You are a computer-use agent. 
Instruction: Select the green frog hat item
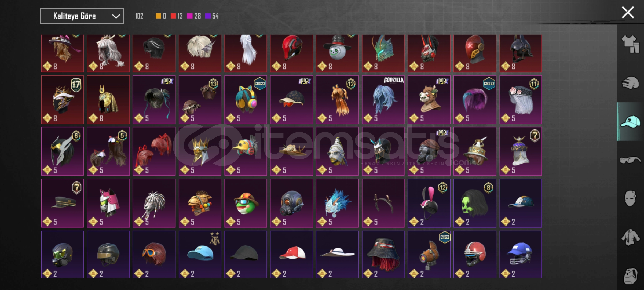pyautogui.click(x=246, y=203)
